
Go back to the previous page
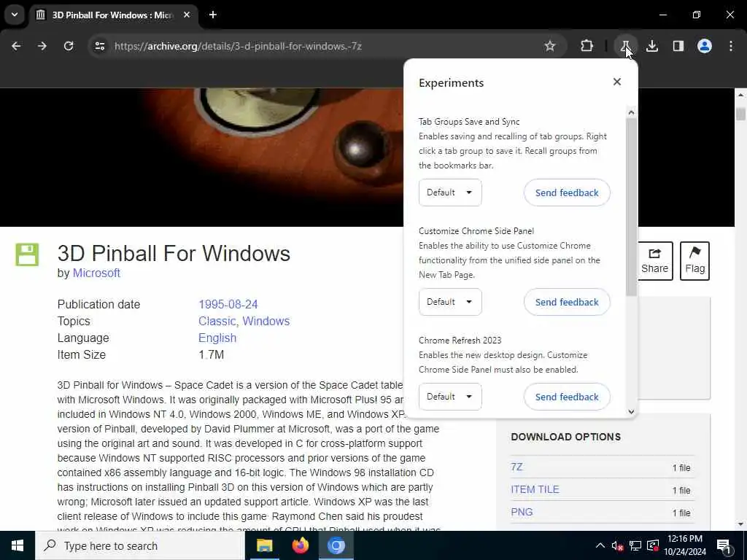[16, 46]
